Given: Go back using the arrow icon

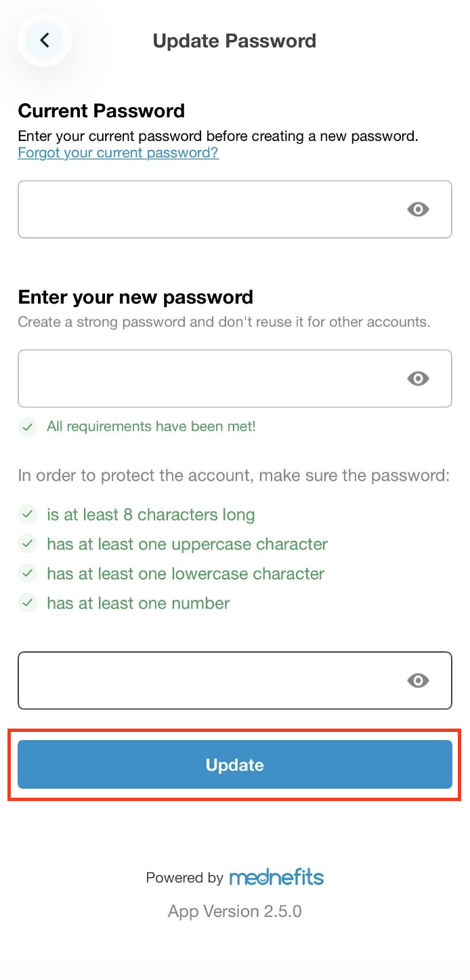Looking at the screenshot, I should coord(45,41).
